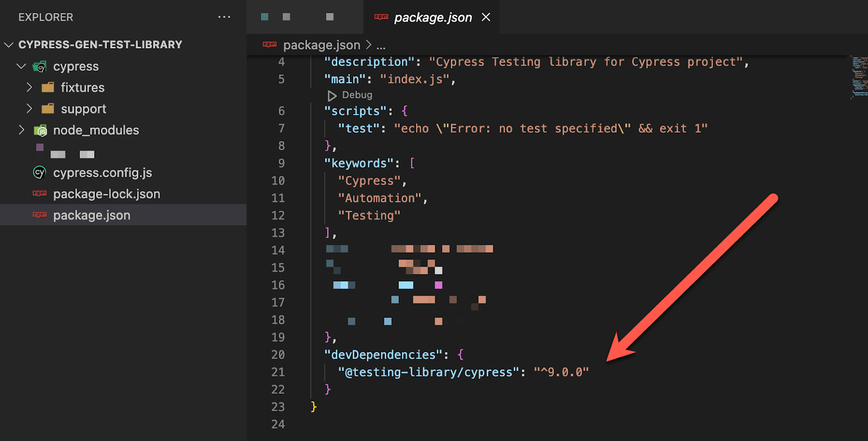Click the npm icon beside package-lock.json
Screen dimensions: 868x441
[40, 194]
